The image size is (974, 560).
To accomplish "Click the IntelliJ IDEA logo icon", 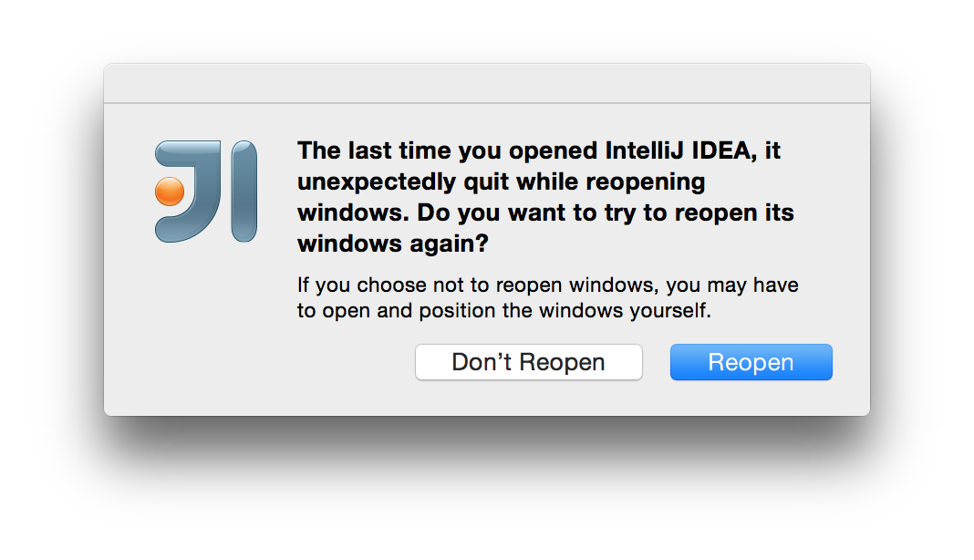I will click(205, 192).
